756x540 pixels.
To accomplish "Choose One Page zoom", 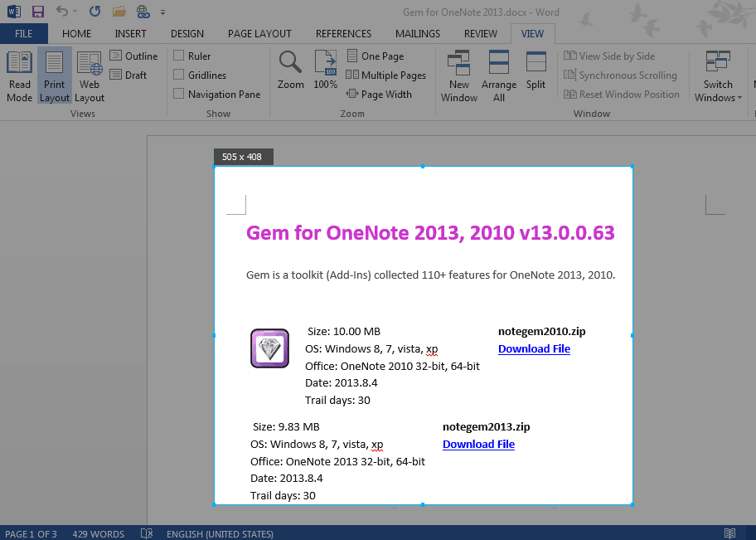I will point(376,56).
